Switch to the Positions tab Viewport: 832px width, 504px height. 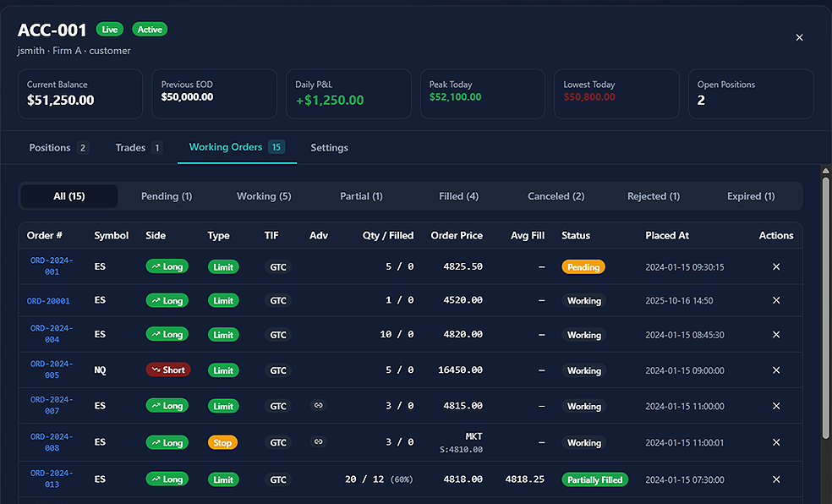[57, 147]
